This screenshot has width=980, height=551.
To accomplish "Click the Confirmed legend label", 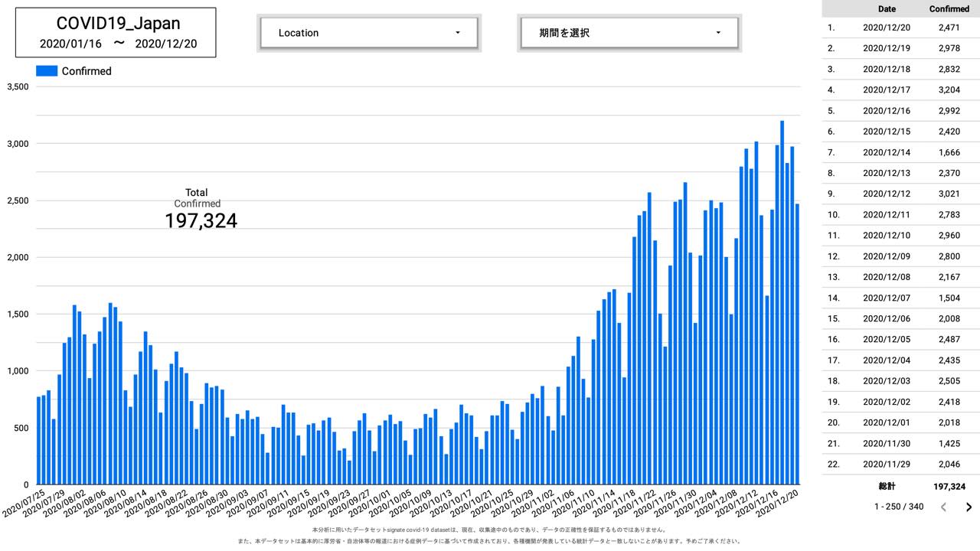I will click(87, 71).
